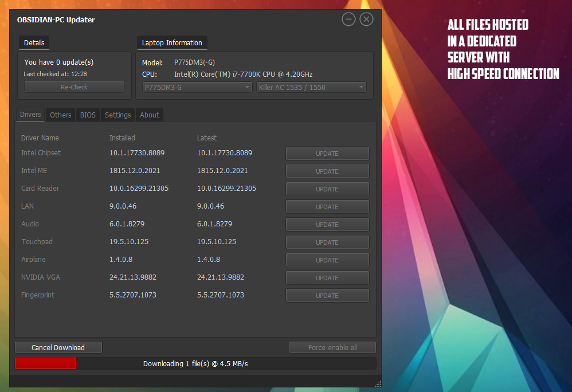Open the Killer AC 1535 / 1550 dropdown
The width and height of the screenshot is (572, 392).
tap(311, 87)
